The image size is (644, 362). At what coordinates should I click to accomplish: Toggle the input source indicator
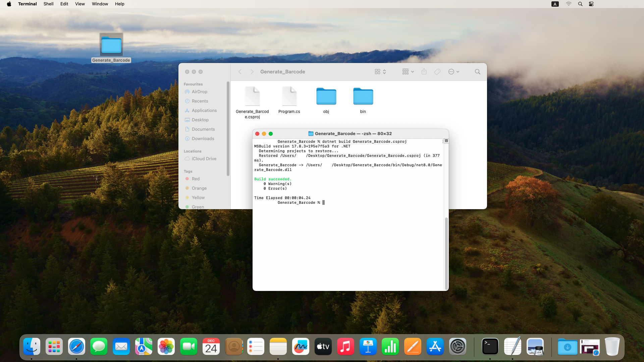coord(555,4)
